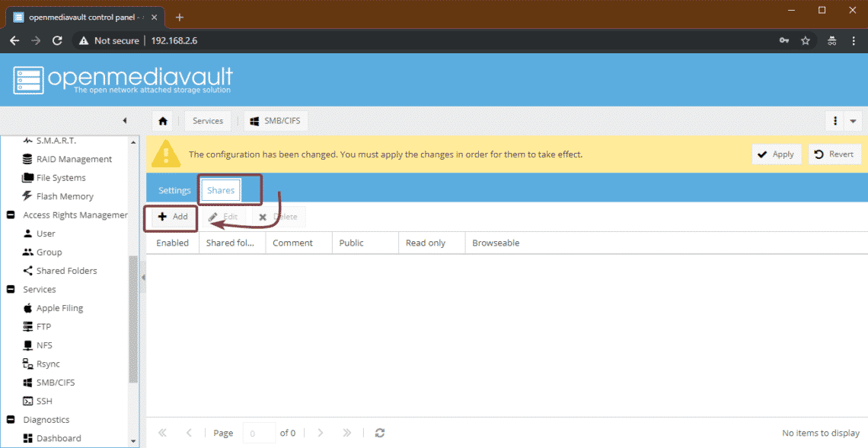Go to the last page of the grid
868x448 pixels.
[346, 433]
